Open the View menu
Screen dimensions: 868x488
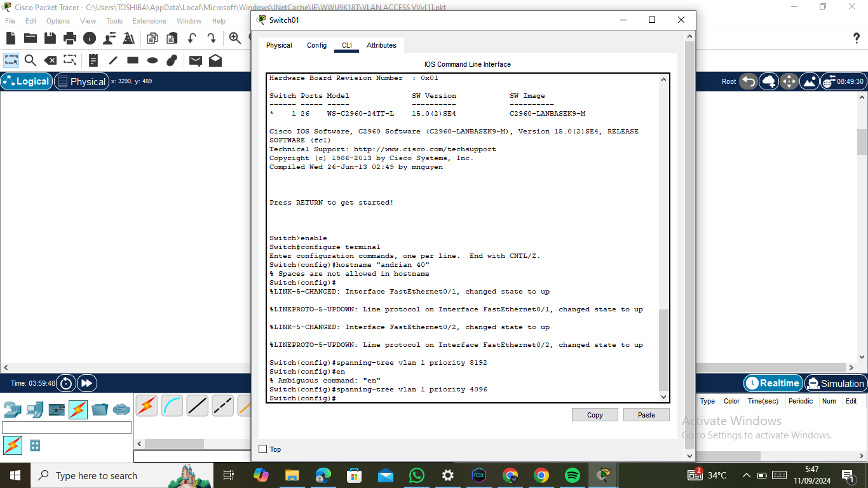click(88, 21)
